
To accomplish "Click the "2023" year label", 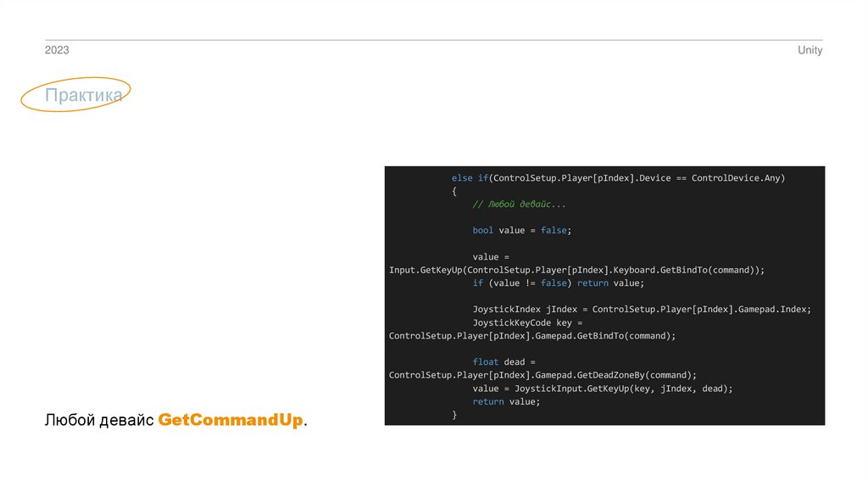I will [x=57, y=51].
